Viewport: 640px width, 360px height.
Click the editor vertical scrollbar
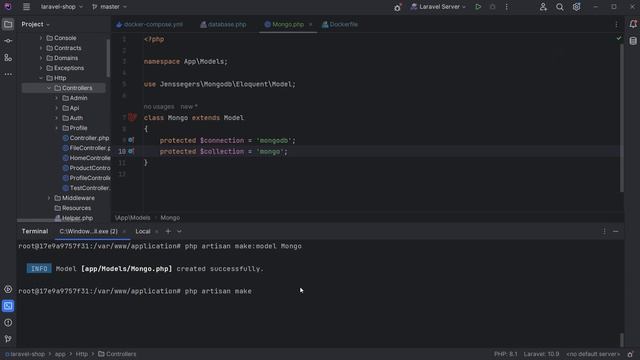click(622, 118)
